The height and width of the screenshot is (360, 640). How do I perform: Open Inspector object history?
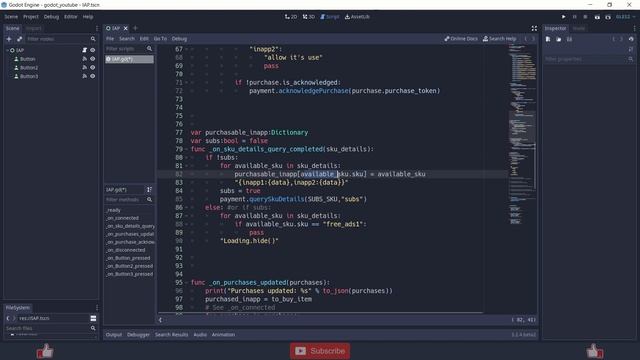coord(631,39)
